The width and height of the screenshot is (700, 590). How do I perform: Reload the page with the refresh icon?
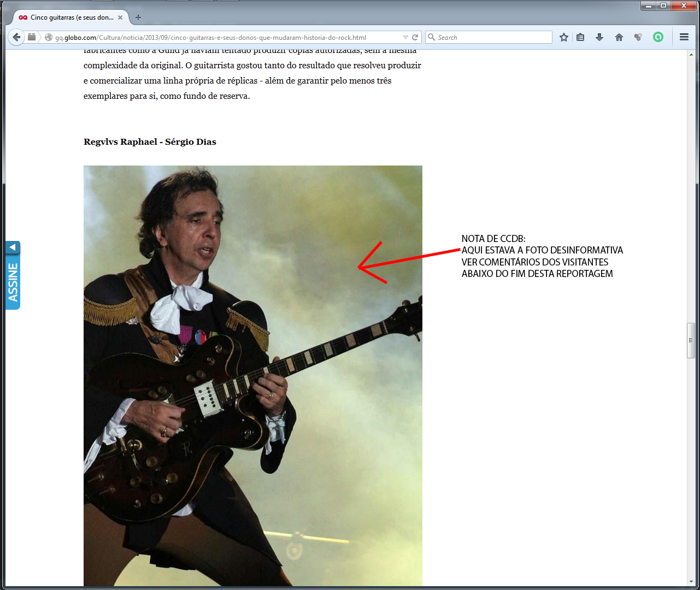pyautogui.click(x=415, y=37)
